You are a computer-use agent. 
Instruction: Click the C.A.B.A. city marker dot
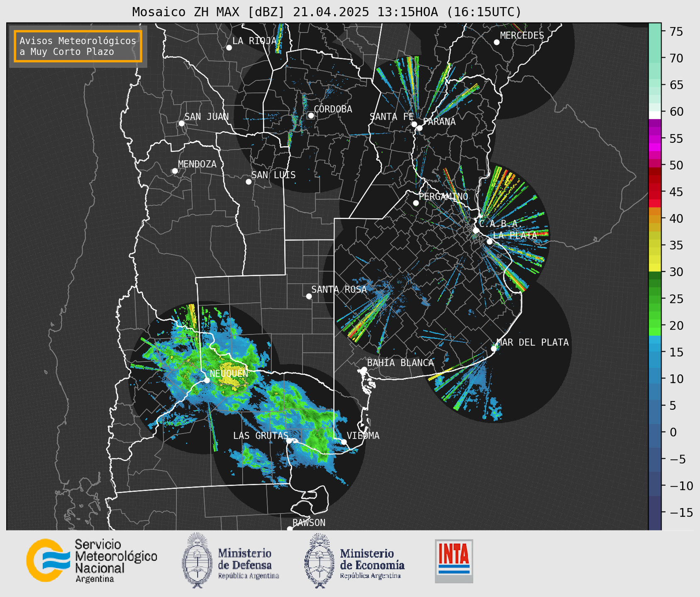476,230
